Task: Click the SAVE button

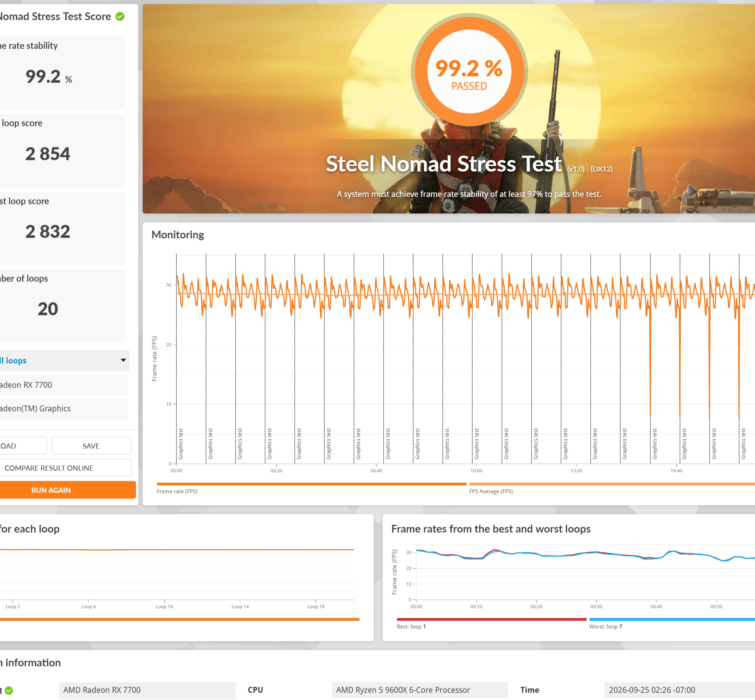Action: click(91, 445)
